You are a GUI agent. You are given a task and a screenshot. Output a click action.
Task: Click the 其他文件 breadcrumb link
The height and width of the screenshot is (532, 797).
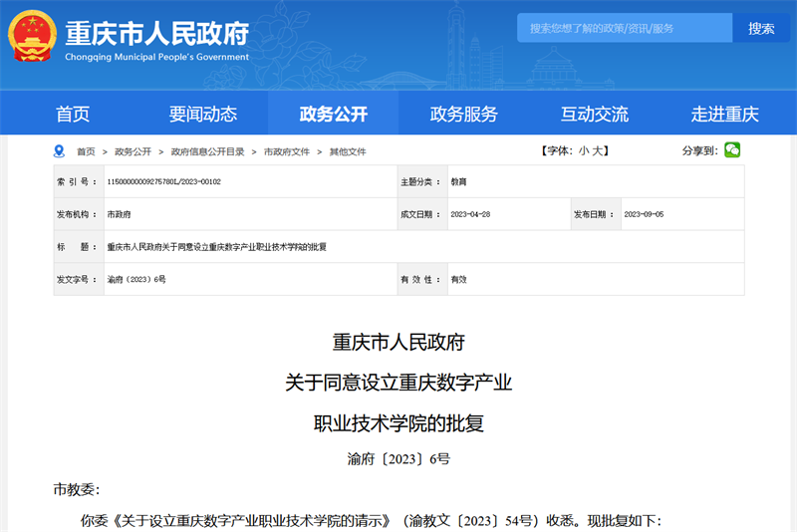pos(348,151)
